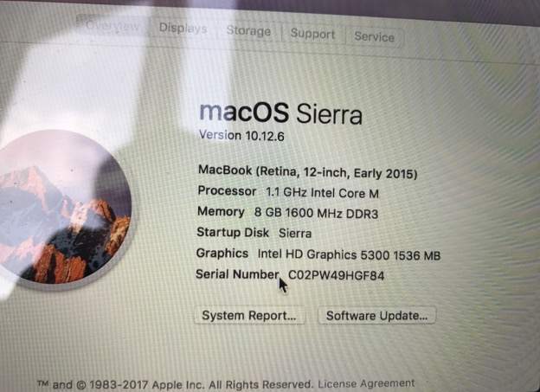Click the System Report... button
The height and width of the screenshot is (392, 540).
click(249, 316)
